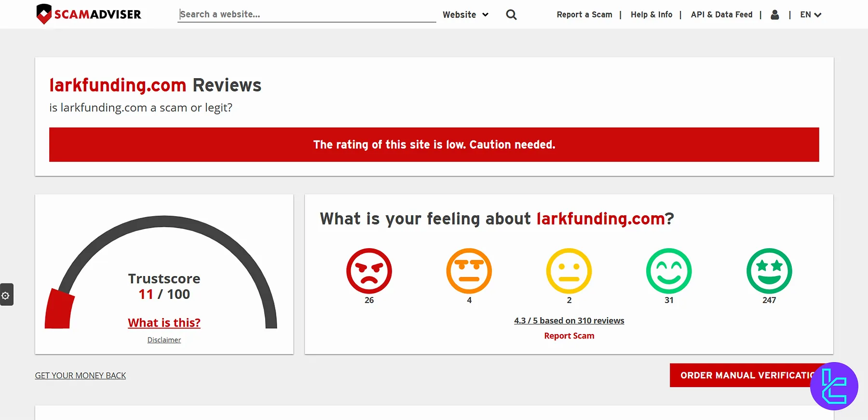868x420 pixels.
Task: Select the angry red face rating
Action: click(369, 271)
